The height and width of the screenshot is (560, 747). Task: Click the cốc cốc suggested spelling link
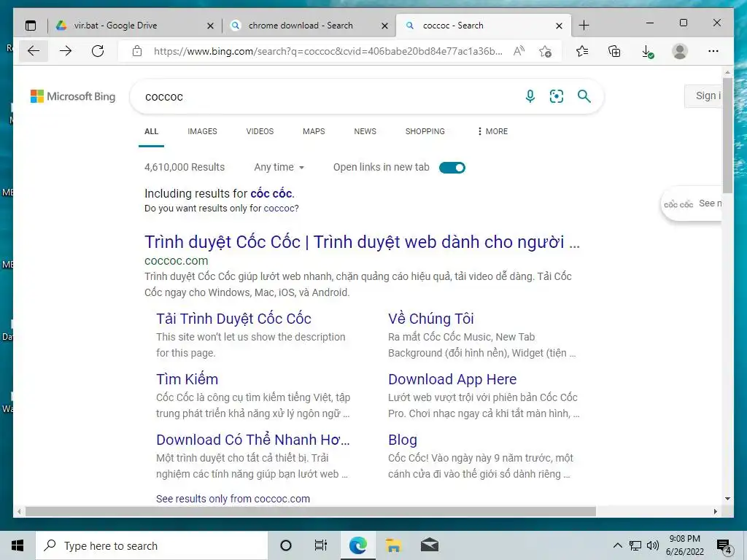point(271,193)
